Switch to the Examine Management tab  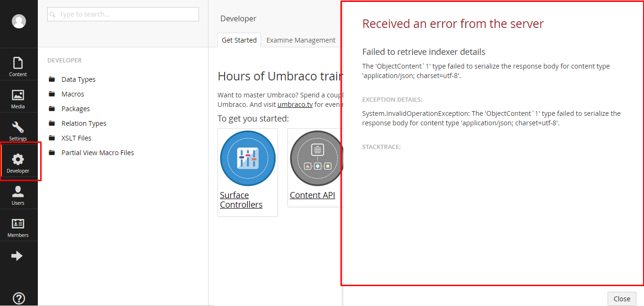tap(301, 40)
